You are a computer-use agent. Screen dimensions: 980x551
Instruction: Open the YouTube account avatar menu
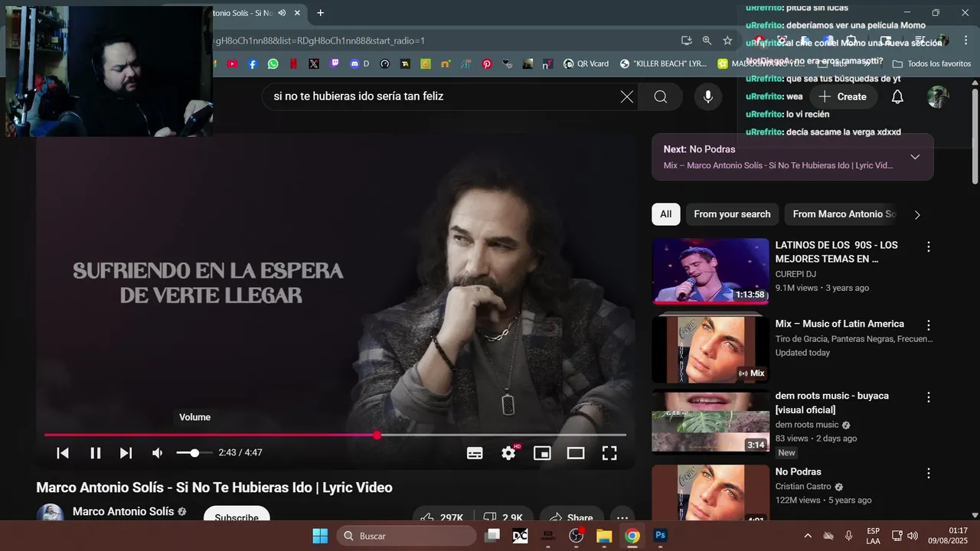pyautogui.click(x=938, y=96)
